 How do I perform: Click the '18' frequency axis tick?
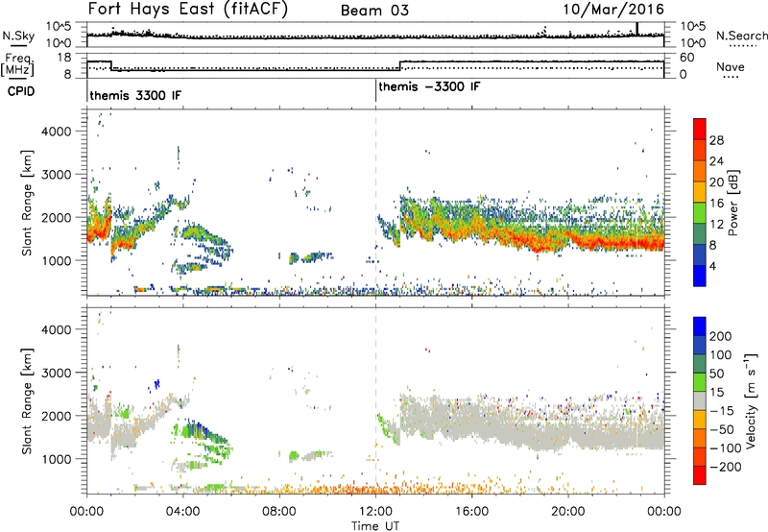(63, 58)
